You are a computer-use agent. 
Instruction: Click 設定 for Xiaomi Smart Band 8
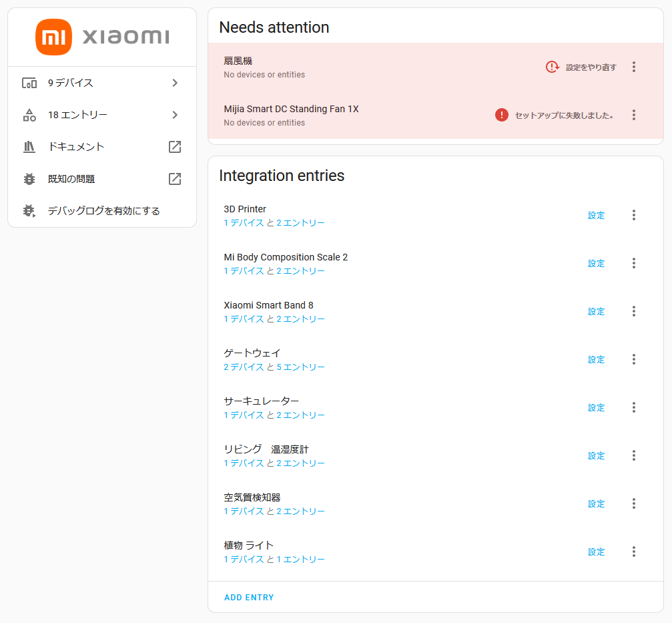click(x=596, y=311)
